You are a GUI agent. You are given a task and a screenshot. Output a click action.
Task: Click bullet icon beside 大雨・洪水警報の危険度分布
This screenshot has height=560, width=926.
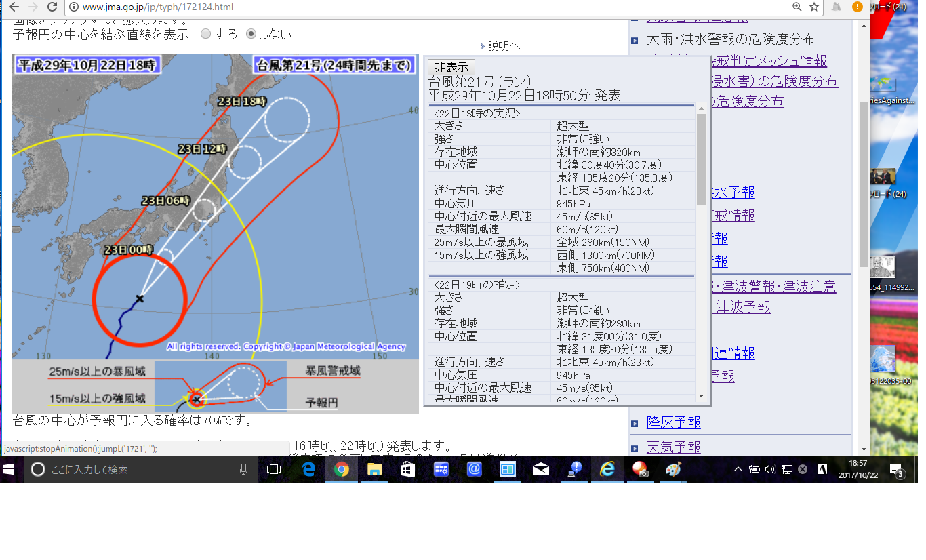tap(635, 40)
